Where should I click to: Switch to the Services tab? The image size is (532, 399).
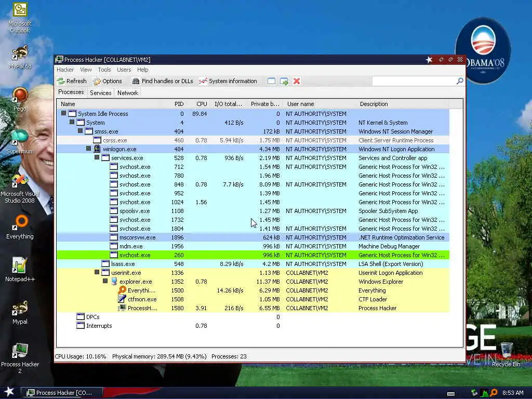click(x=100, y=92)
